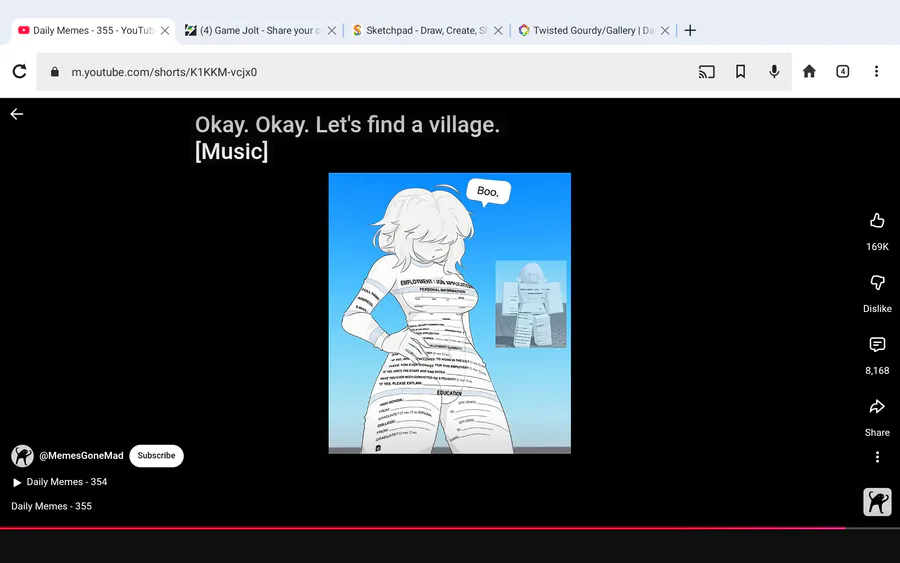This screenshot has width=900, height=563.
Task: Open MemesGoneMad channel avatar
Action: coord(22,456)
